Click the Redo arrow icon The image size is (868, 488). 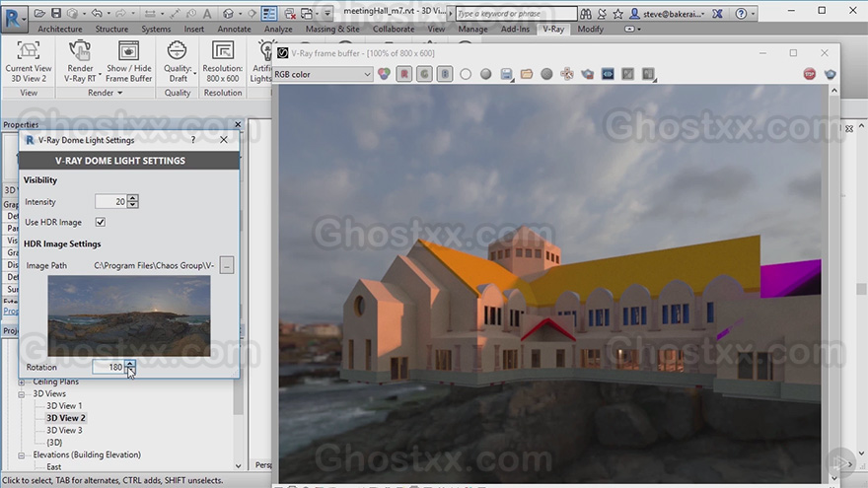[121, 13]
